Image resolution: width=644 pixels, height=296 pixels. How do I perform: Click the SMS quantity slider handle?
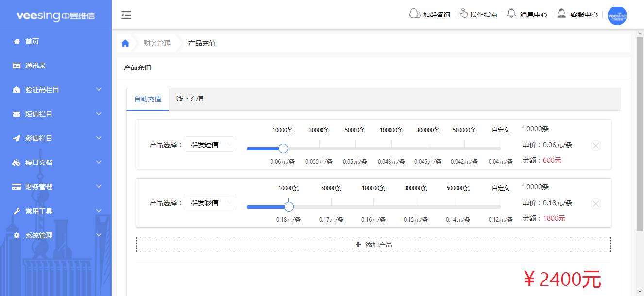point(283,148)
